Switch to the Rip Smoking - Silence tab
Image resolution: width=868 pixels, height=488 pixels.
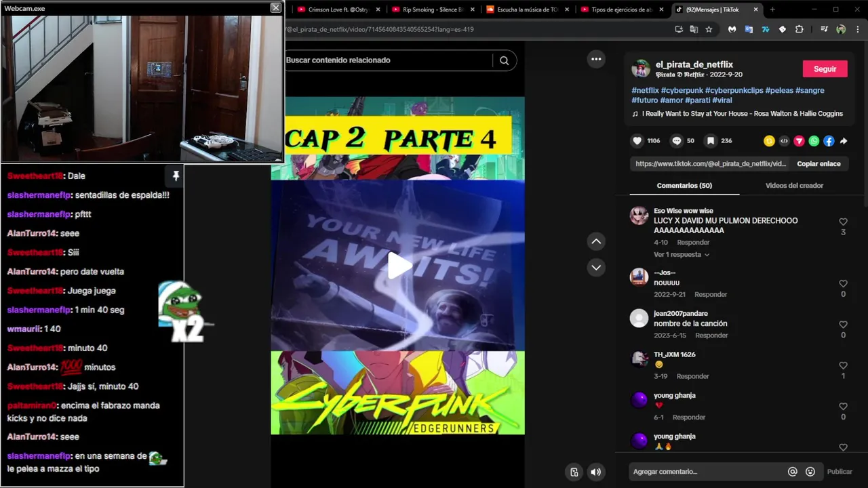(x=433, y=9)
